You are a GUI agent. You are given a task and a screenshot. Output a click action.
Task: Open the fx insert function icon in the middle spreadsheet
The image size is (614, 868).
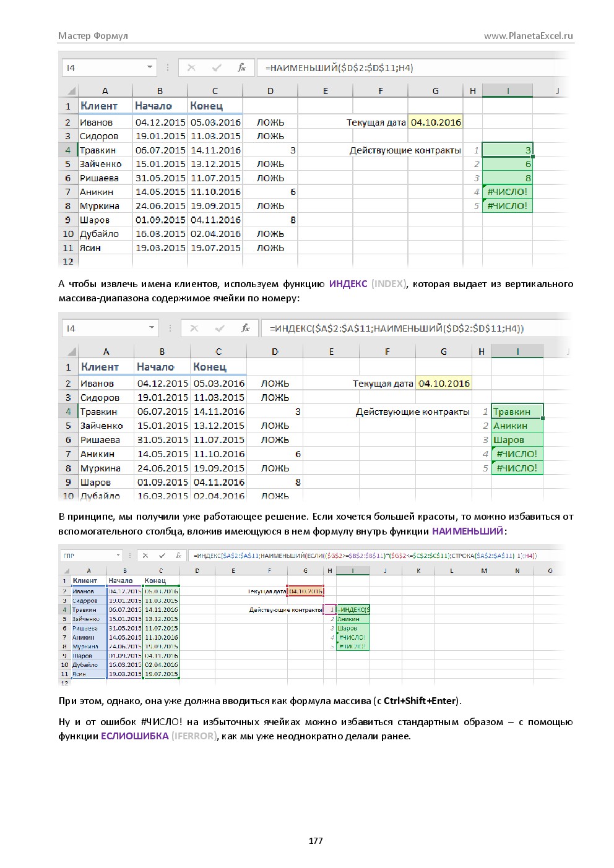pos(246,328)
